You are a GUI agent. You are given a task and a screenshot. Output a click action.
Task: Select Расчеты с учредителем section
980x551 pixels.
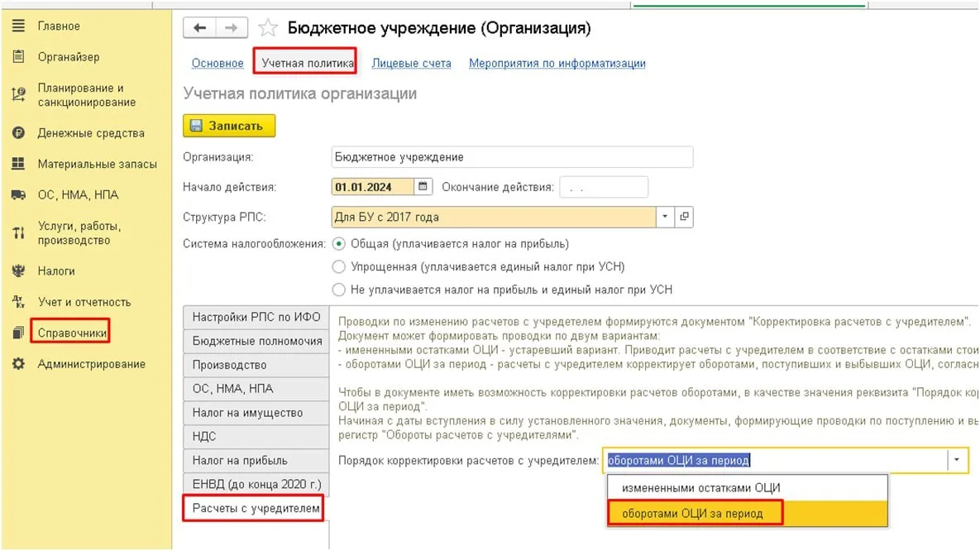click(x=255, y=508)
